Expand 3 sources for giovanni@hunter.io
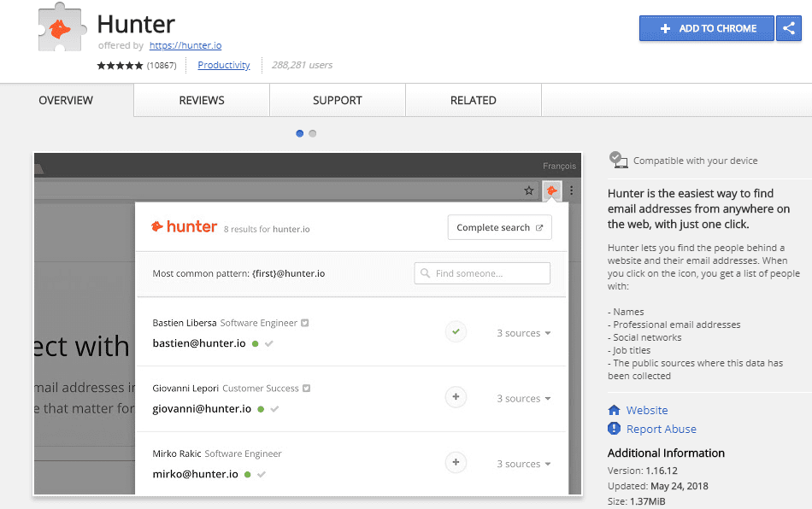The width and height of the screenshot is (812, 509). (523, 398)
